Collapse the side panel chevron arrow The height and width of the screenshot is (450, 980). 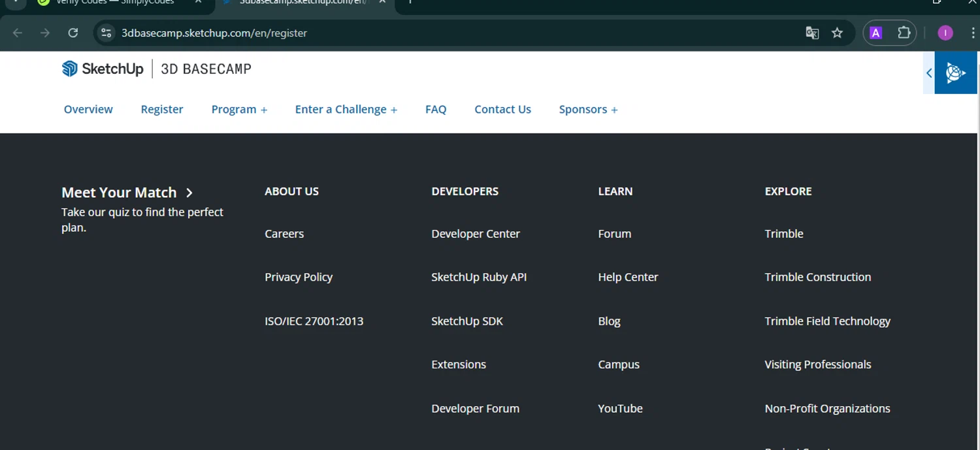pos(929,72)
